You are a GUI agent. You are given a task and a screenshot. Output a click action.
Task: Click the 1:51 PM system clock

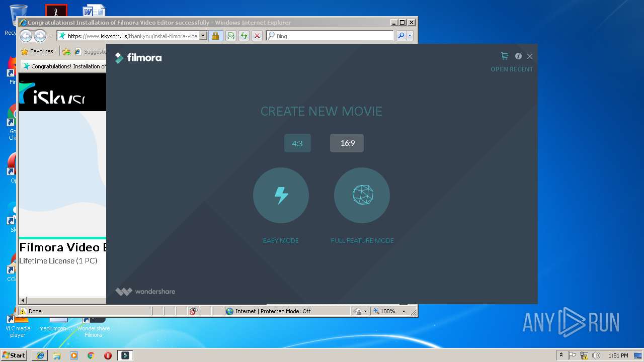click(618, 355)
